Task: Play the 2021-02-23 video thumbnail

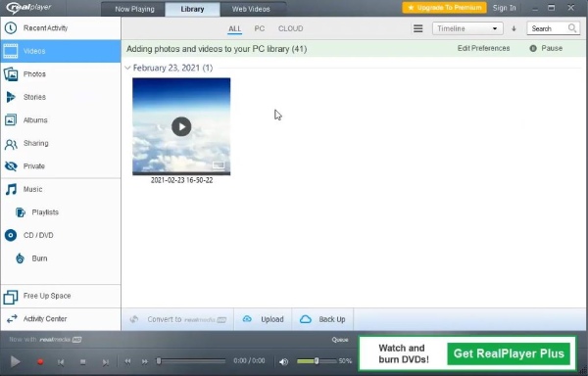Action: click(181, 126)
